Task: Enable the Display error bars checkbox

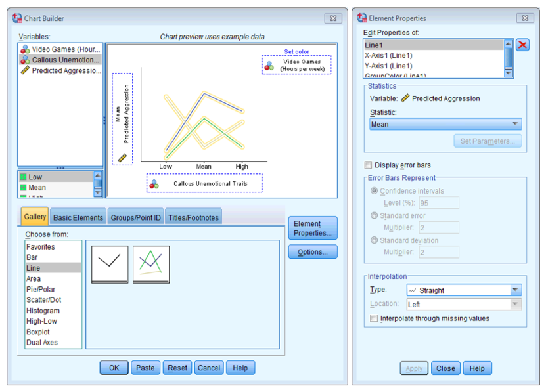Action: (x=368, y=165)
